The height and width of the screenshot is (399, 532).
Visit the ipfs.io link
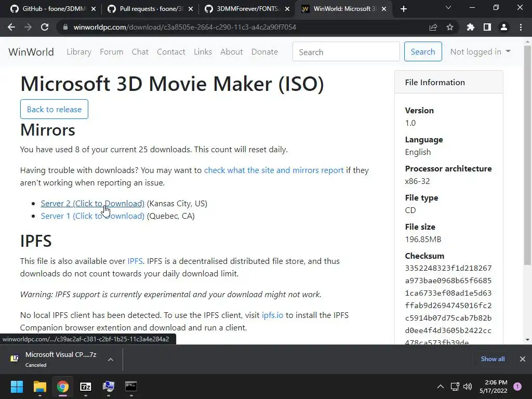272,315
